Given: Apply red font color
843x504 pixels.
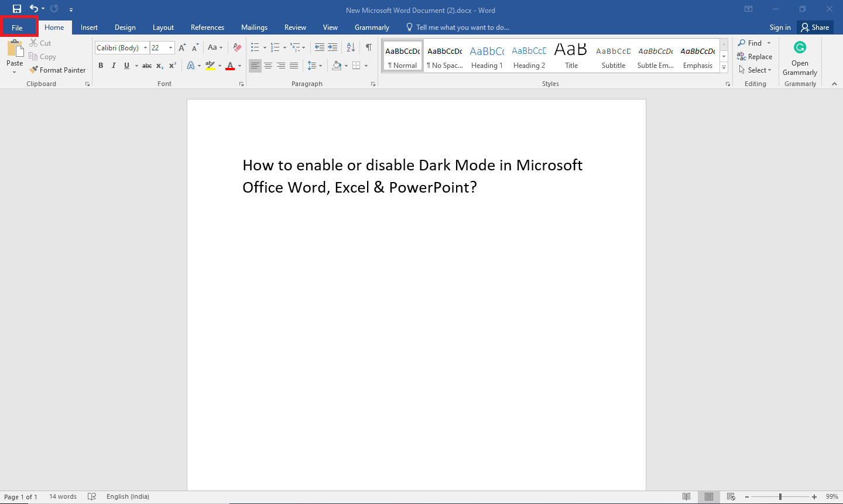Looking at the screenshot, I should (x=230, y=66).
